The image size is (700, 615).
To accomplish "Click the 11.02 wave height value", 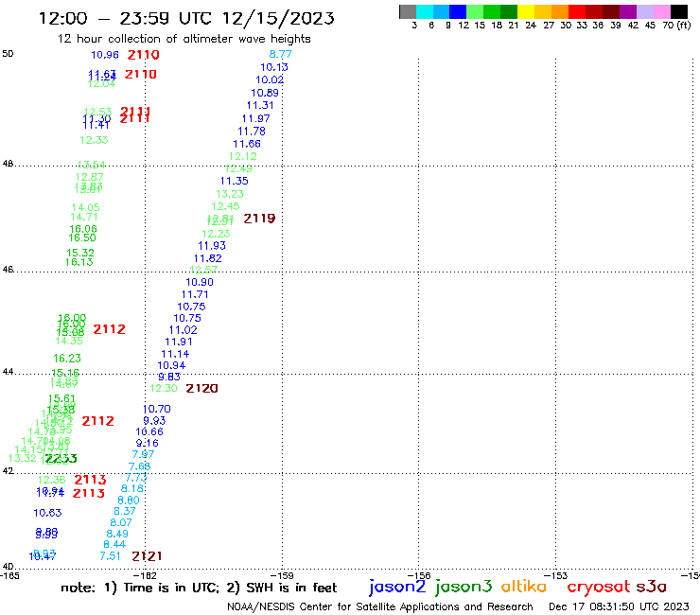I will [183, 330].
